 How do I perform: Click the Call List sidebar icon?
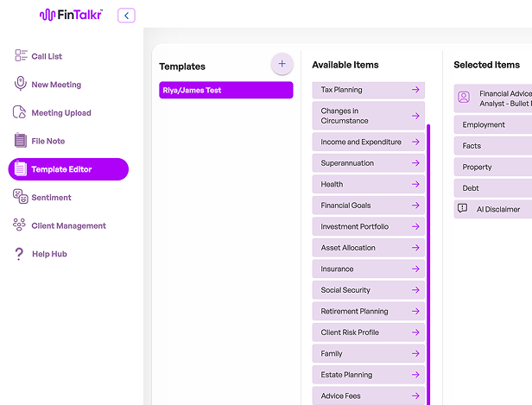[x=22, y=56]
